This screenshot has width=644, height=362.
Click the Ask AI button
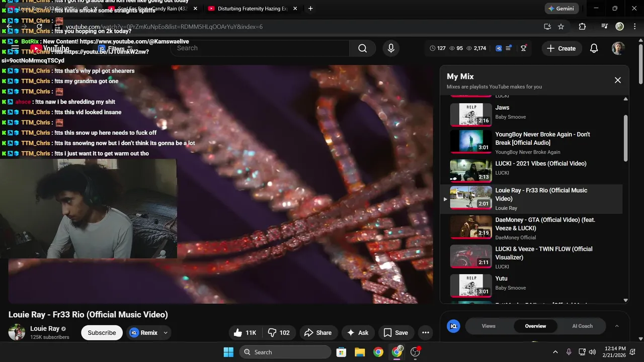click(358, 333)
